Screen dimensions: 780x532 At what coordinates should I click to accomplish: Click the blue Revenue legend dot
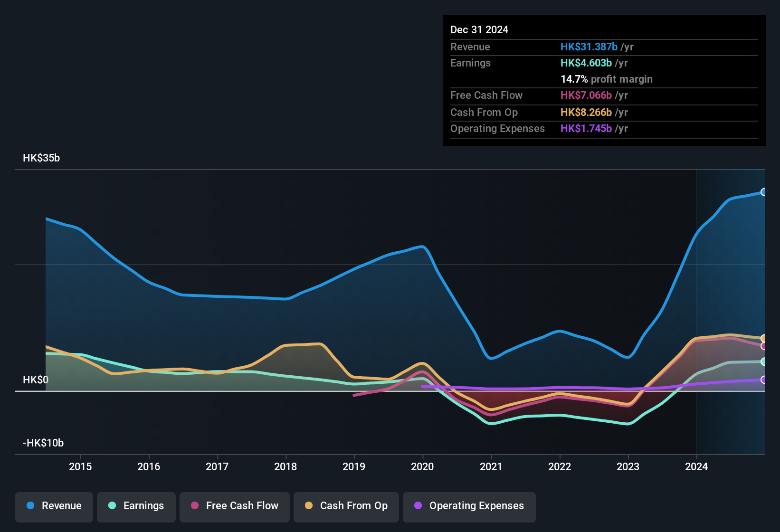(x=30, y=506)
